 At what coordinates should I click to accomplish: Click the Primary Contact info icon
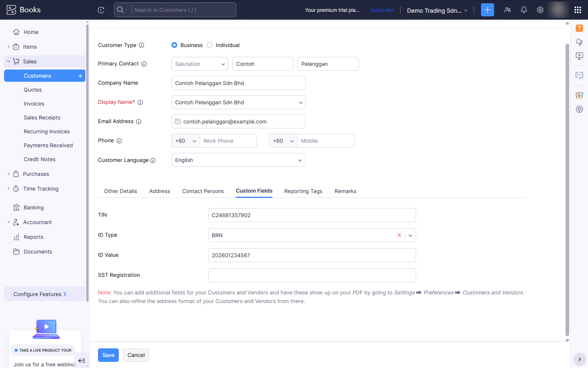[x=144, y=64]
